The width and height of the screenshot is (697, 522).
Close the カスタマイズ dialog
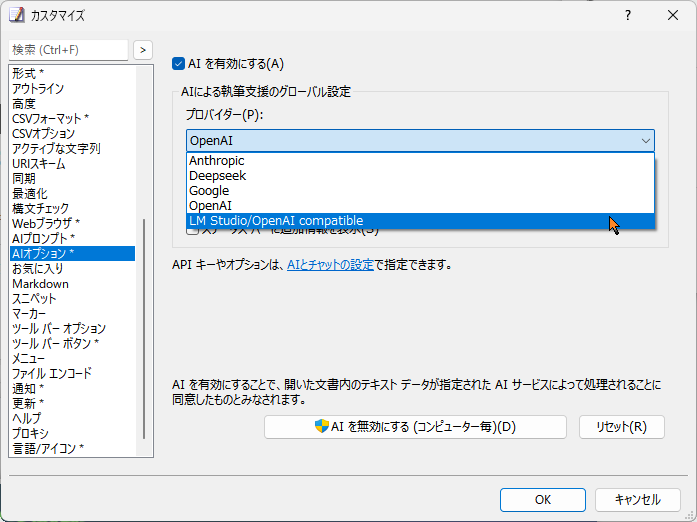[x=673, y=16]
